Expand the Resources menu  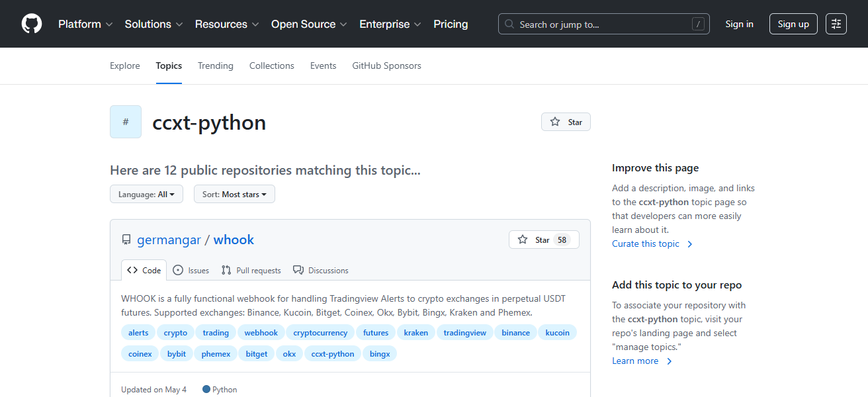(227, 24)
